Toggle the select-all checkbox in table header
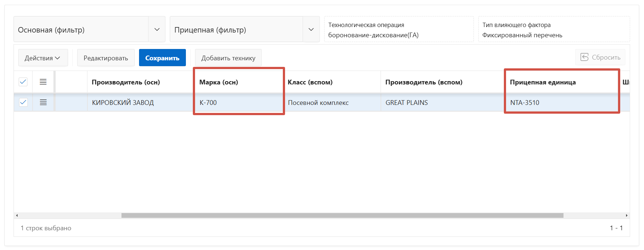 23,82
